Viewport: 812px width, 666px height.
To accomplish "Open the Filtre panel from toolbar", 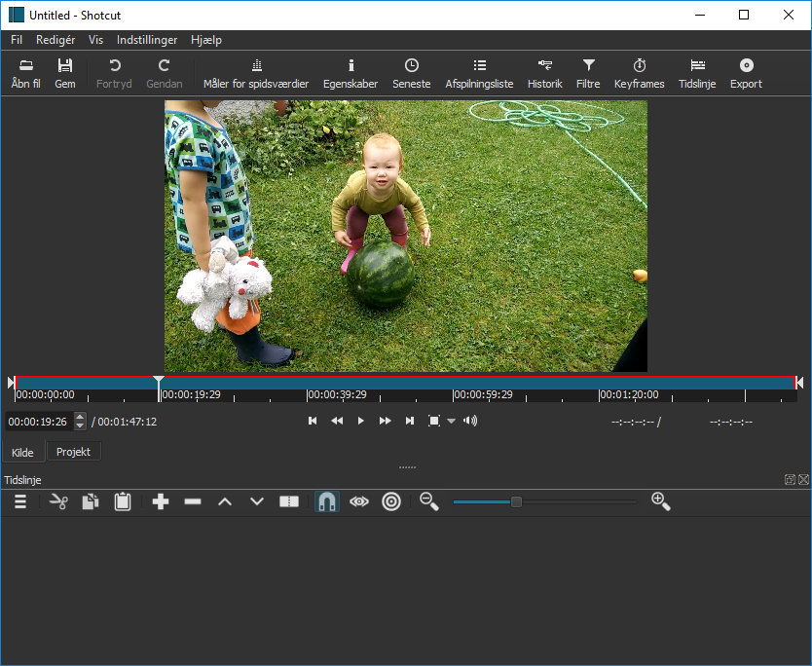I will [588, 73].
